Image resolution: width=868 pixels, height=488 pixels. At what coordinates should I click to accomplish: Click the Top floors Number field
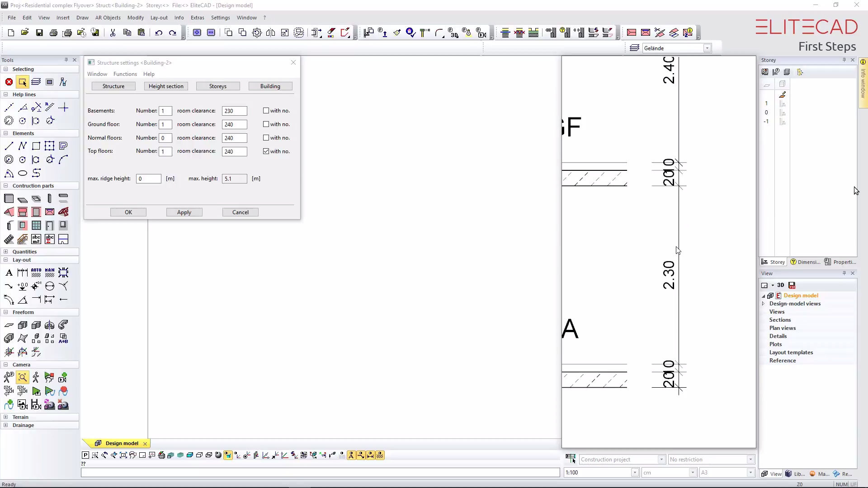point(165,152)
